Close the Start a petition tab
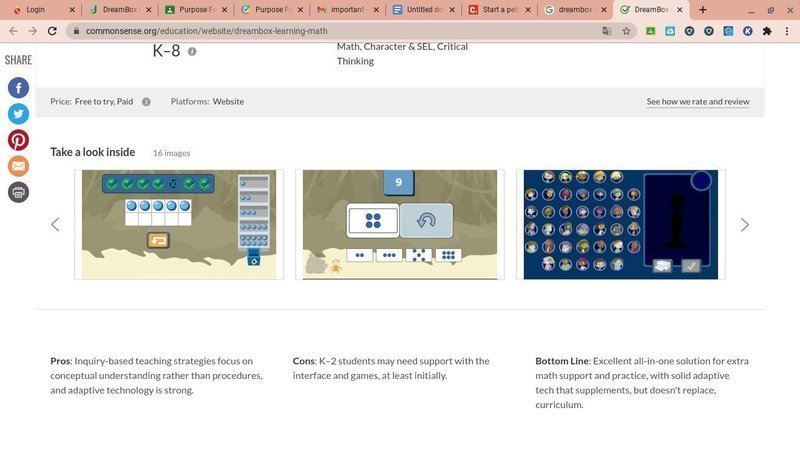 (528, 10)
